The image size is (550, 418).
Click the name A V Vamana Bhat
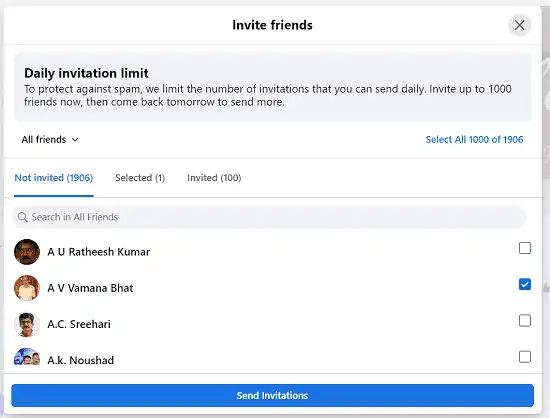coord(90,288)
